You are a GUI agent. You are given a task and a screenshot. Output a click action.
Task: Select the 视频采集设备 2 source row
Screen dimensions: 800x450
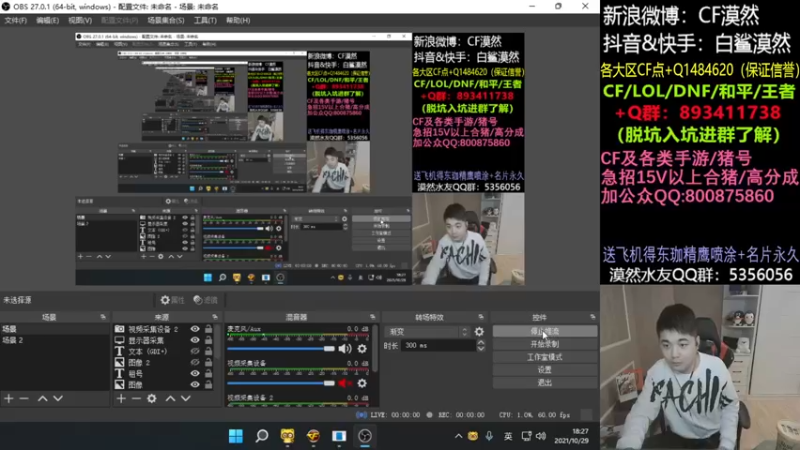163,329
